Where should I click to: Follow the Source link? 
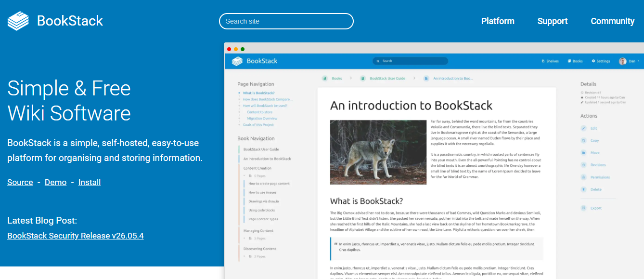[20, 182]
